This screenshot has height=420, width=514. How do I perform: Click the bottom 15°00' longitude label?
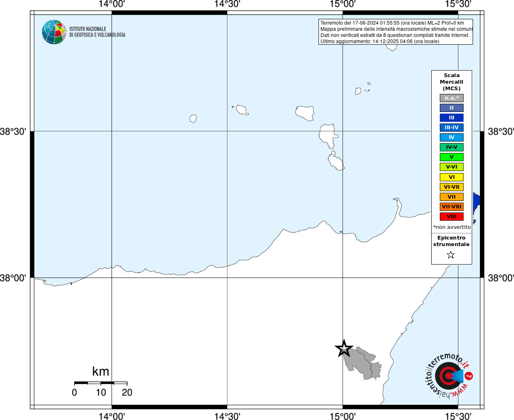pyautogui.click(x=343, y=416)
